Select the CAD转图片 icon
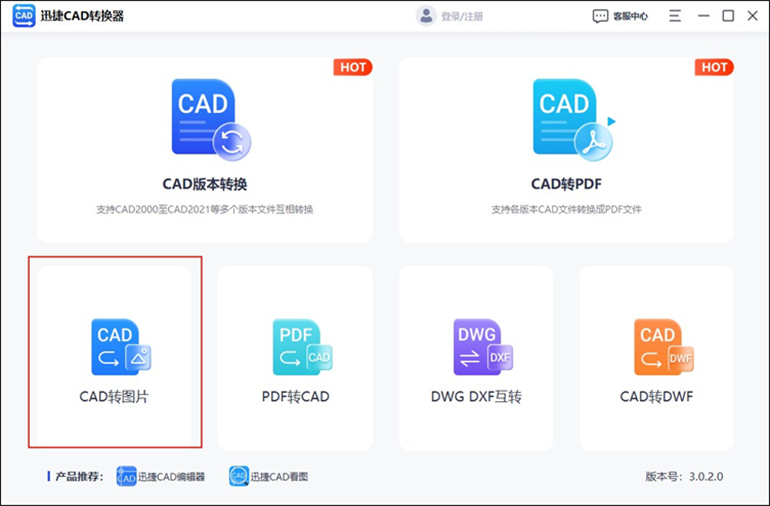770x506 pixels. 121,347
